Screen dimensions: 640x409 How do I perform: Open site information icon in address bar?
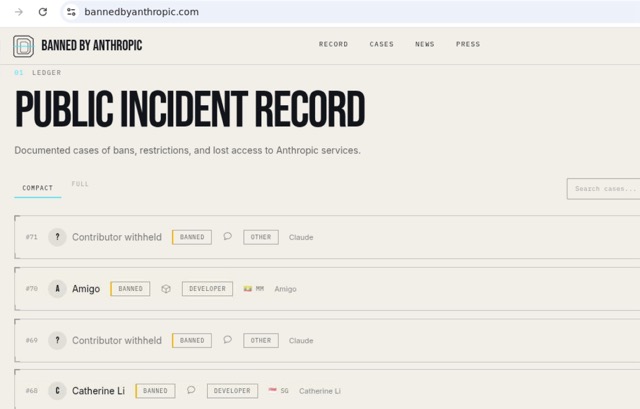71,12
